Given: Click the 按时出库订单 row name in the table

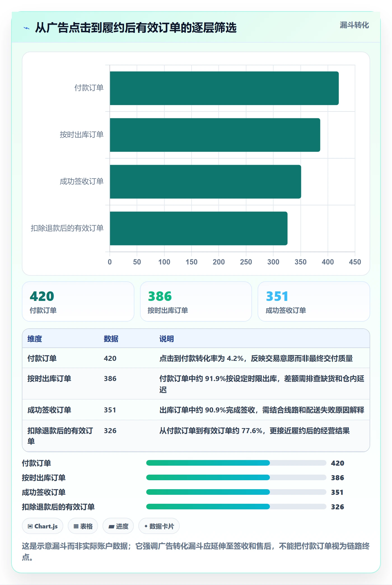Looking at the screenshot, I should (49, 379).
